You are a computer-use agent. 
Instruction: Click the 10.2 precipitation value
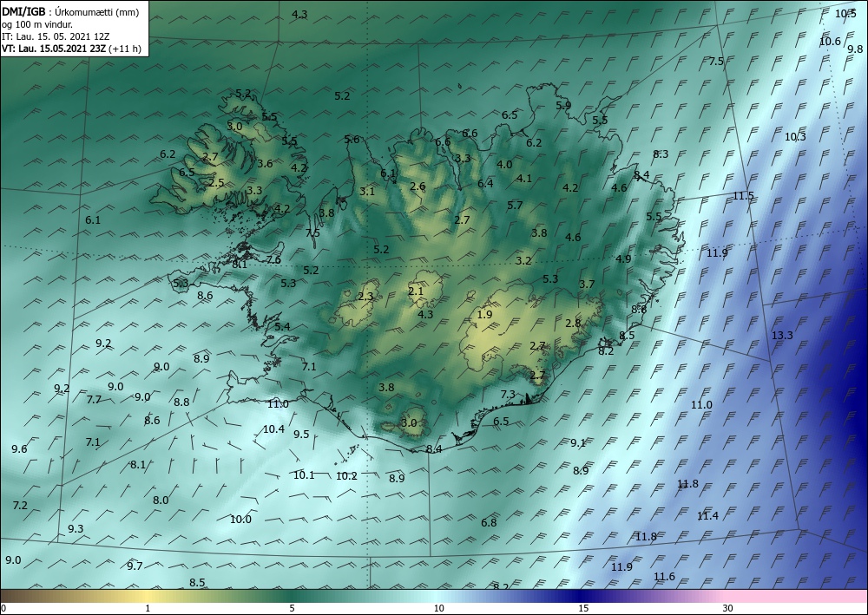(346, 475)
